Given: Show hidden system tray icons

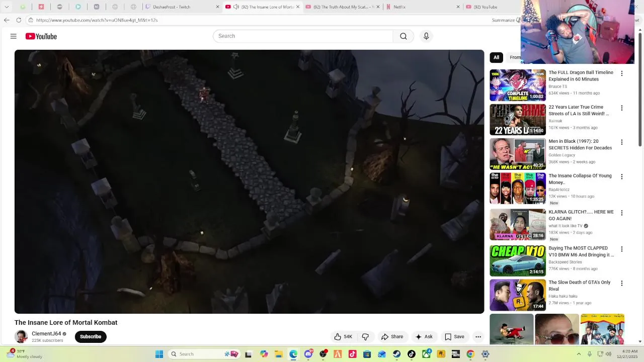Looking at the screenshot, I should click(579, 354).
